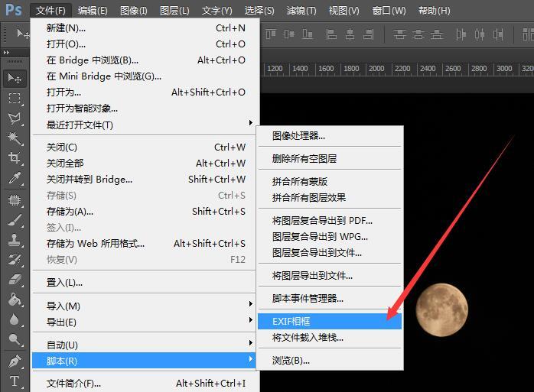The height and width of the screenshot is (392, 534).
Task: Open the 滤镜(T) menu
Action: [x=301, y=11]
